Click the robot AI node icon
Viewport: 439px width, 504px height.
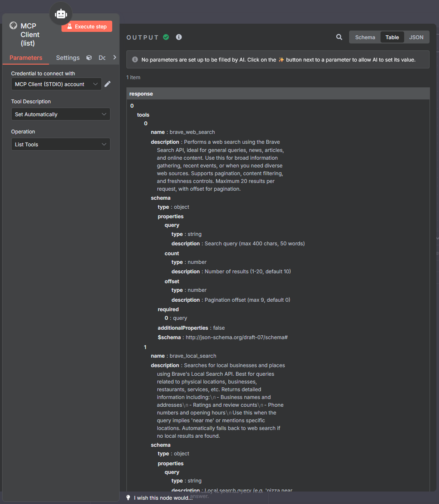click(x=61, y=14)
